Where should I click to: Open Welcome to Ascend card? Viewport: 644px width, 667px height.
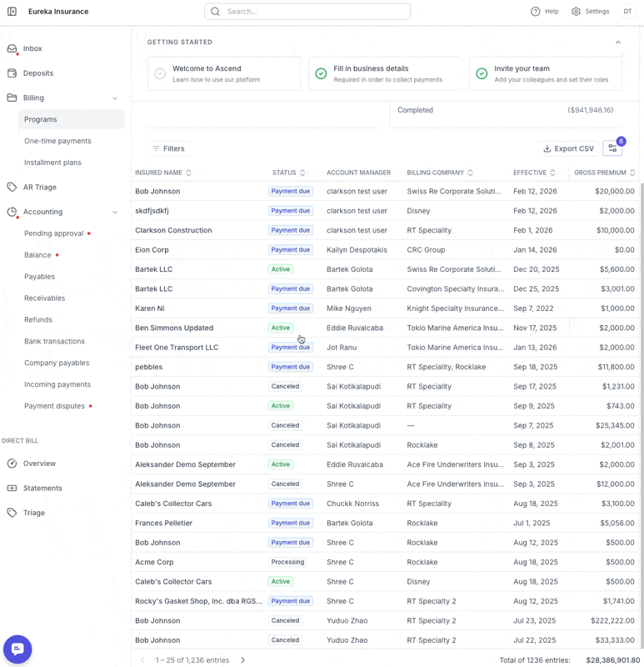223,73
